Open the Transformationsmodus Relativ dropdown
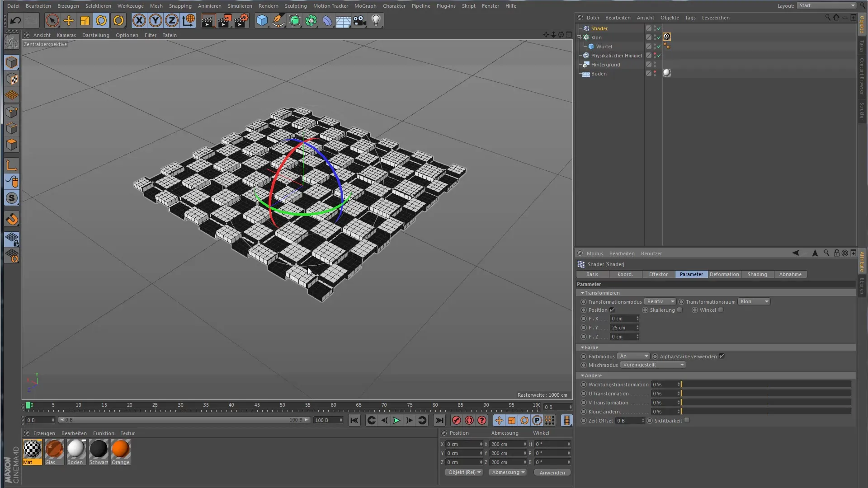The image size is (868, 488). [x=660, y=301]
